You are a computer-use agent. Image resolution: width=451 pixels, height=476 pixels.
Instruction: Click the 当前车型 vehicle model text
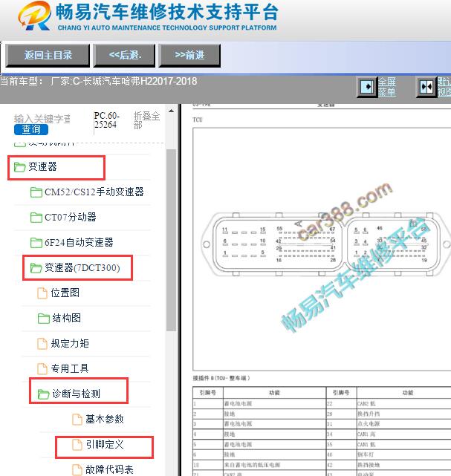click(x=99, y=82)
